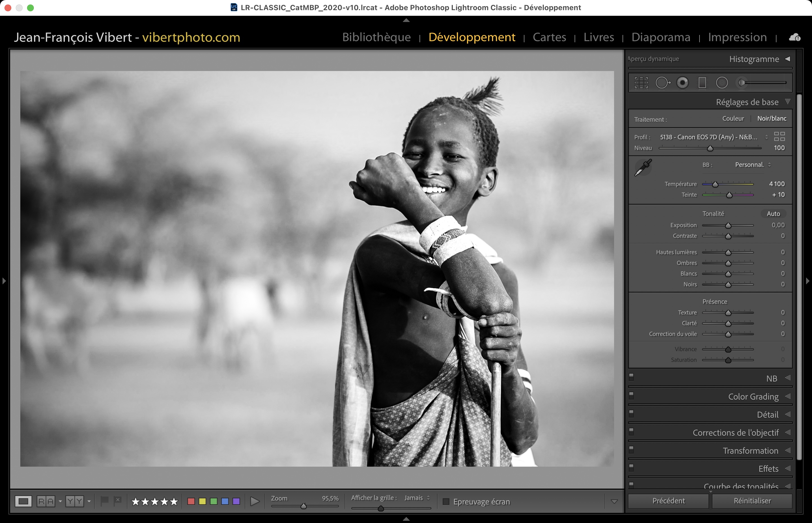The width and height of the screenshot is (812, 523).
Task: Toggle the Détail panel on/off switch
Action: (x=631, y=413)
